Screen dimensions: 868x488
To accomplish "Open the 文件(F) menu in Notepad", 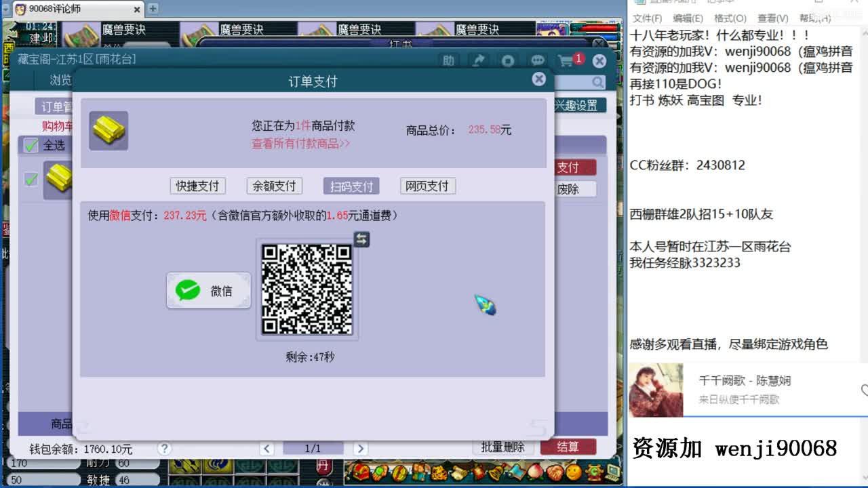I will click(648, 18).
